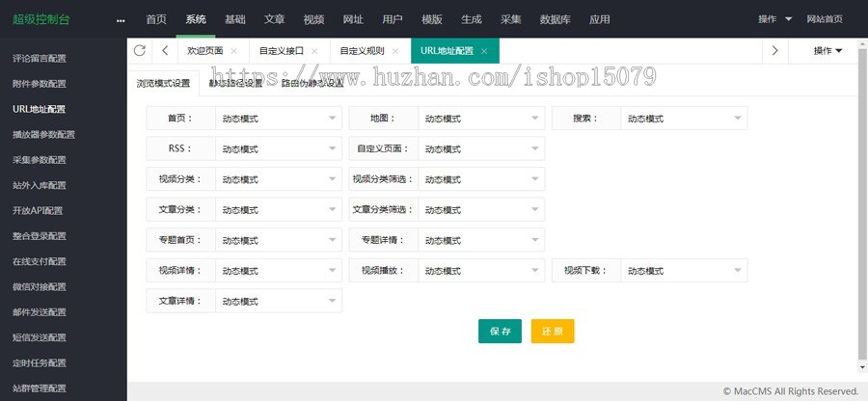Viewport: 868px width, 401px height.
Task: Open the 文章分类 mode dropdown
Action: pyautogui.click(x=279, y=209)
